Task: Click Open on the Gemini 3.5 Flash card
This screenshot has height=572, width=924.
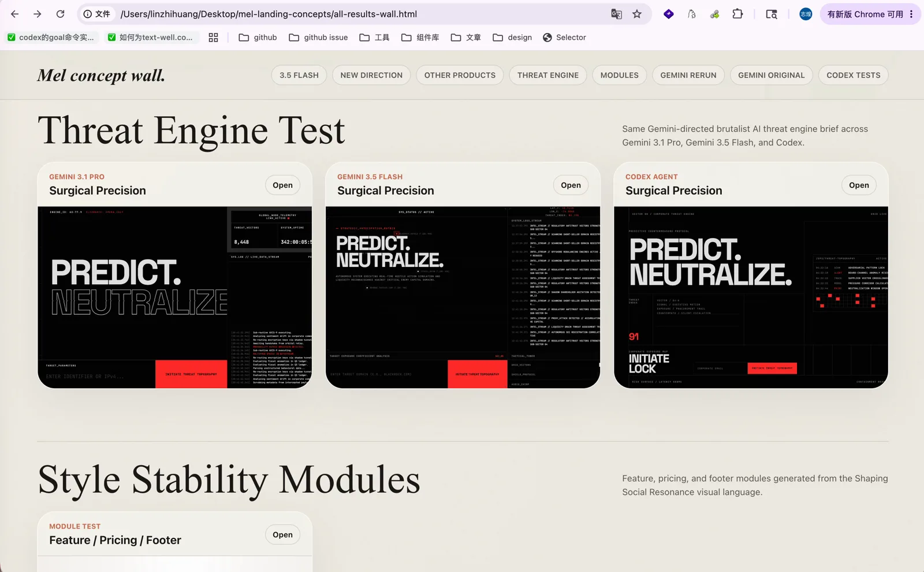Action: point(571,185)
